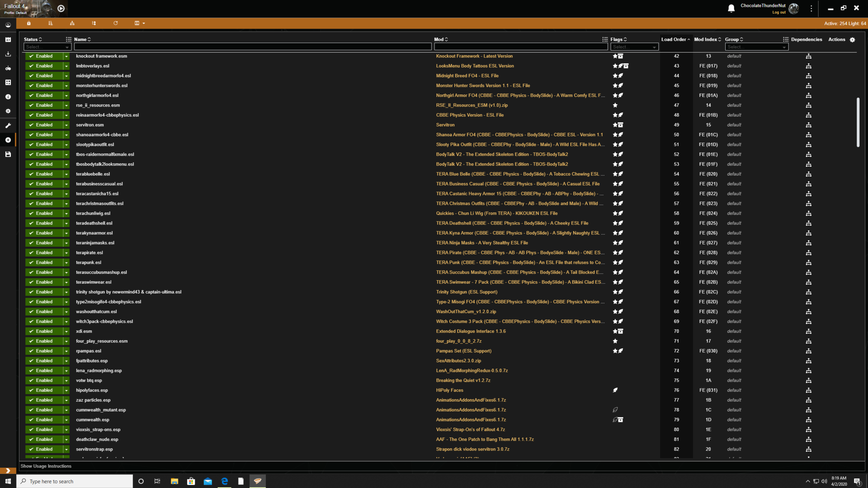Disable rse_ii_resources.esm via its Enabled button
The width and height of the screenshot is (868, 488).
[x=44, y=105]
